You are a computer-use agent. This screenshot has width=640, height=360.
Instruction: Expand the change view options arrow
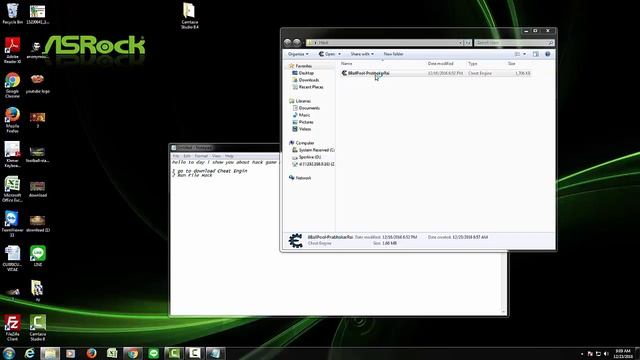point(524,54)
